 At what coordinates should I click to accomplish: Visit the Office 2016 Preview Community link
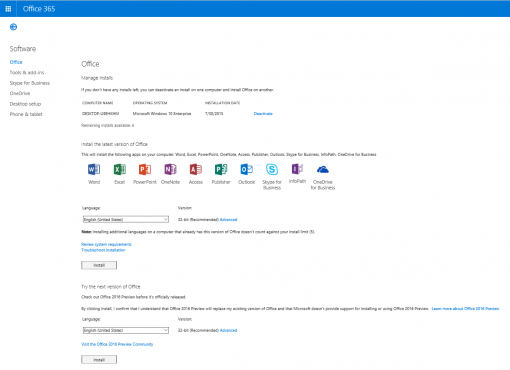point(117,344)
